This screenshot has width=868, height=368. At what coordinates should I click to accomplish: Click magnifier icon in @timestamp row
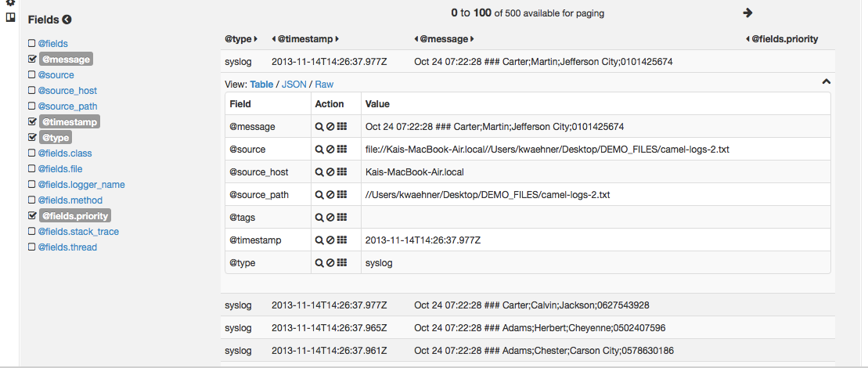pos(319,240)
